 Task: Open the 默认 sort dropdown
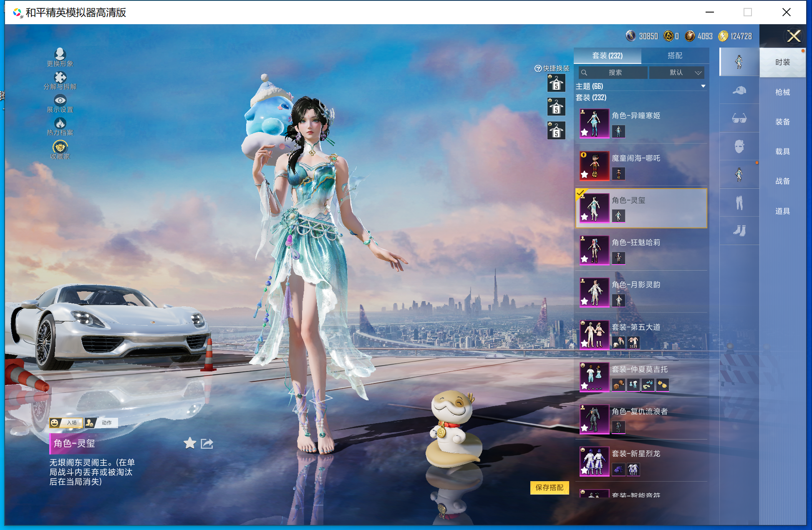coord(677,73)
